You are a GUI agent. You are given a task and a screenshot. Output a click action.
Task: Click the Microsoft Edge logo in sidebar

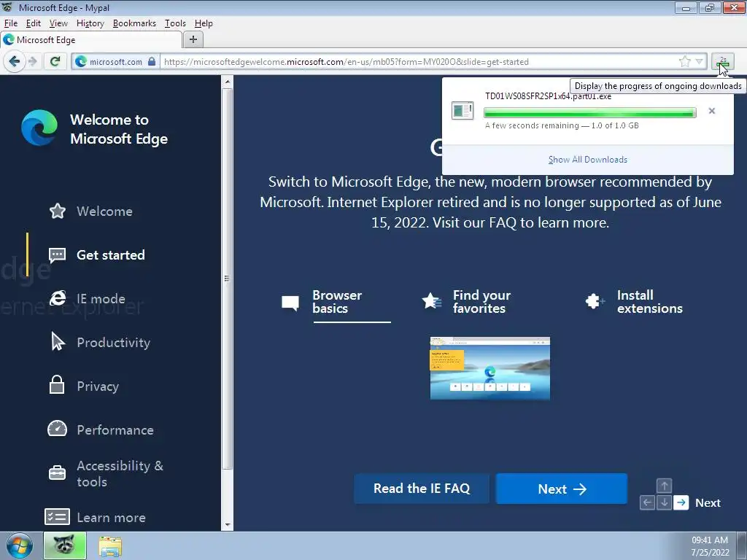39,128
